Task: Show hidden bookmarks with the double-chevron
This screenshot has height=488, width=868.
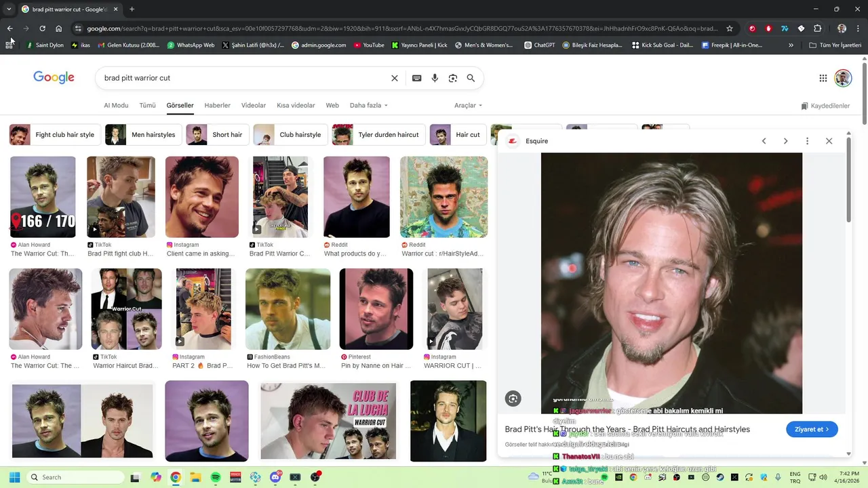Action: pos(791,45)
